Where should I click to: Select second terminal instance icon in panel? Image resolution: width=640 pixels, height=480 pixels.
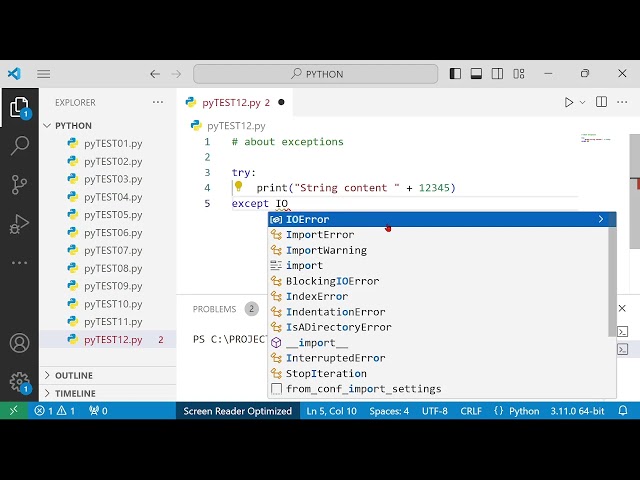[622, 349]
